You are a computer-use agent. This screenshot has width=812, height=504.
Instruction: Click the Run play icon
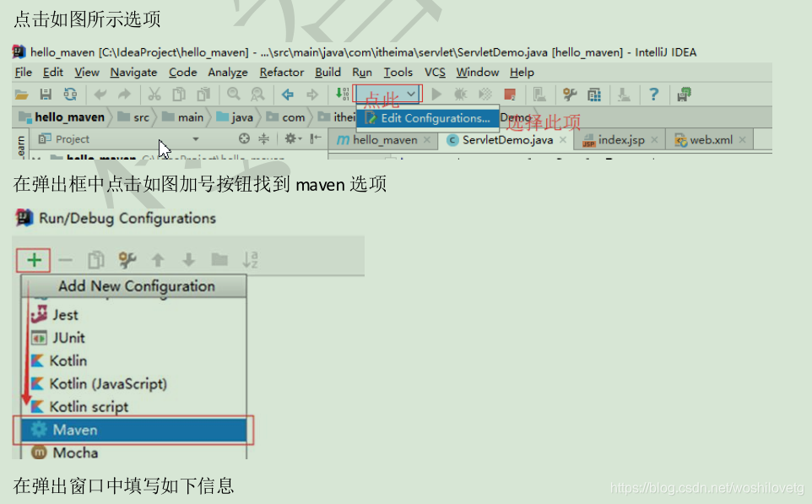(x=436, y=95)
